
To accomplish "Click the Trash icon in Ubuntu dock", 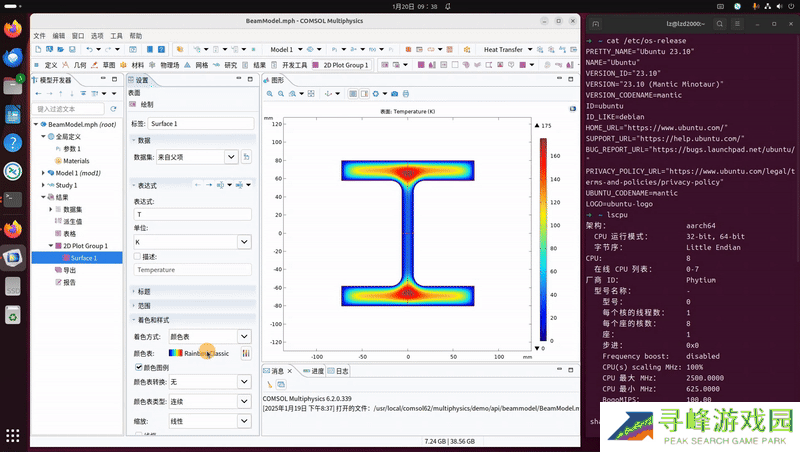I will coord(13,315).
